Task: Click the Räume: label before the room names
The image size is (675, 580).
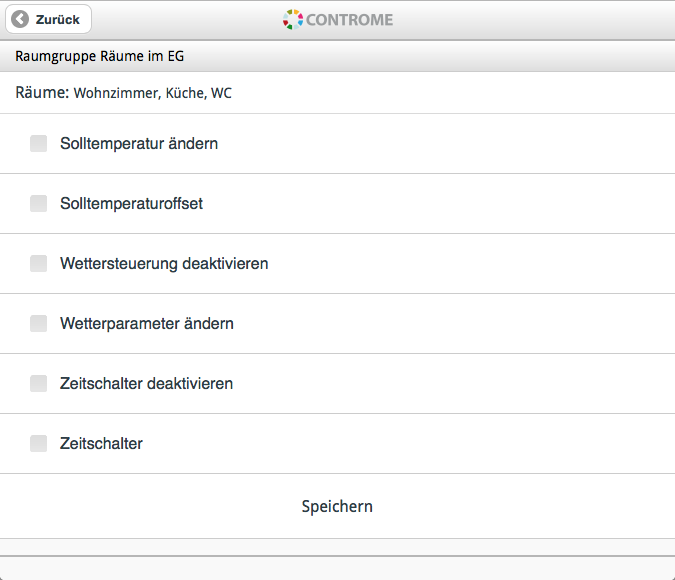Action: (x=42, y=93)
